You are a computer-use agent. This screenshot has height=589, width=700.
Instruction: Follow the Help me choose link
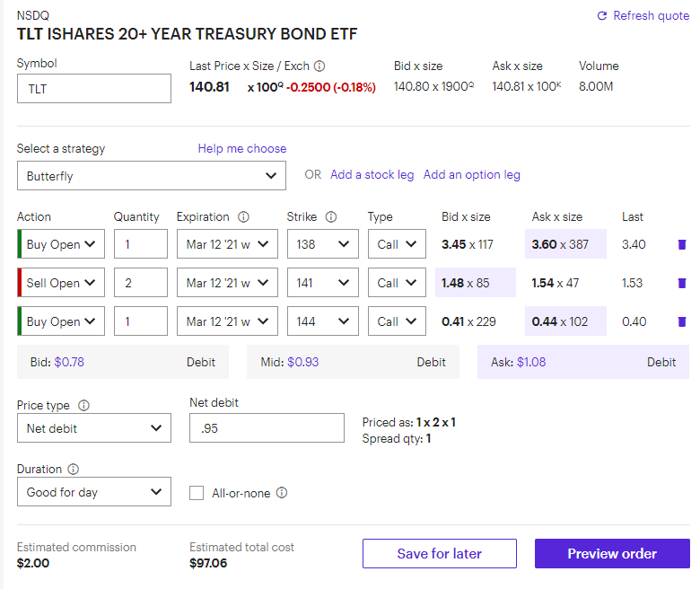242,149
